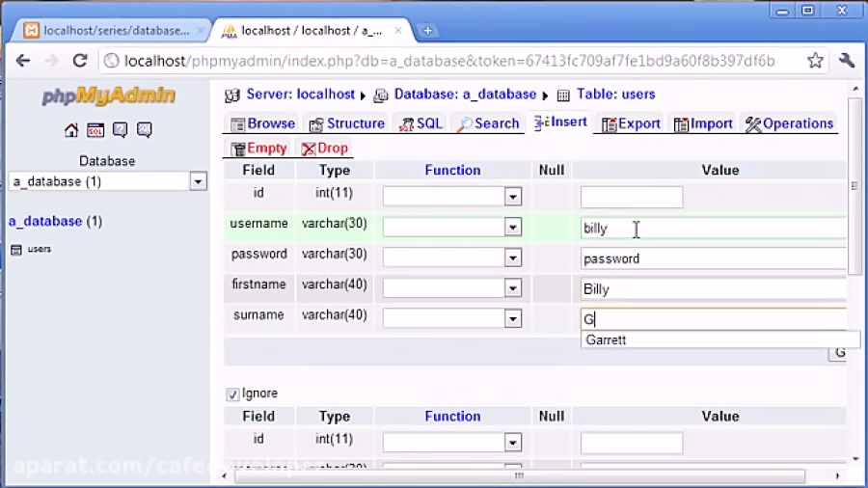
Task: Open a_database link in sidebar
Action: tap(45, 221)
